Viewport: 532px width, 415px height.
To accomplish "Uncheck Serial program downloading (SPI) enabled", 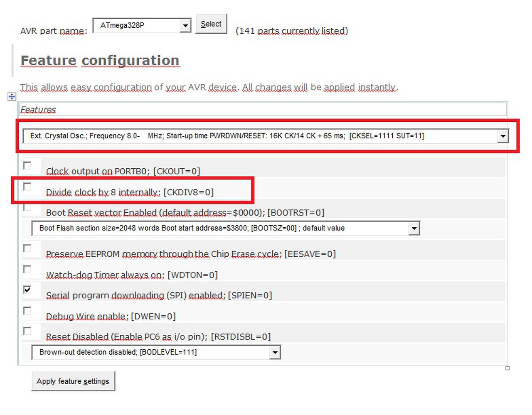I will pos(27,290).
